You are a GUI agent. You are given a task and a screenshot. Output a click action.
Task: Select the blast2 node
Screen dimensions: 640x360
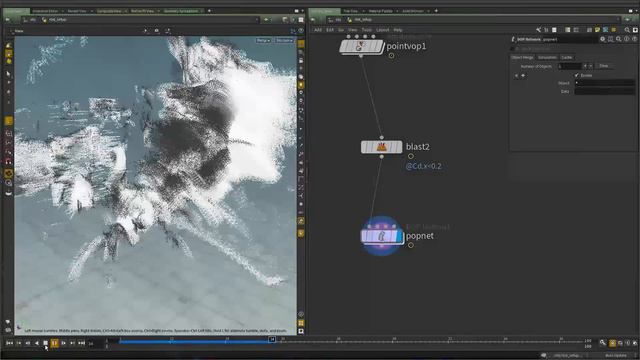(x=381, y=147)
